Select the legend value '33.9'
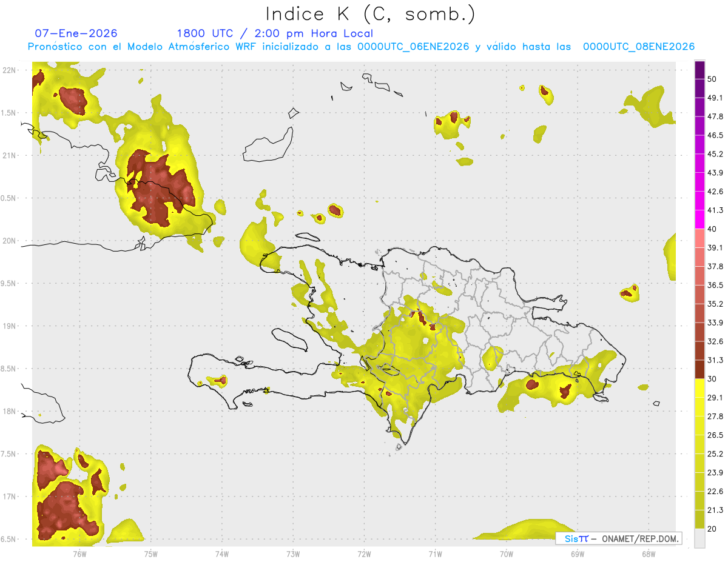 pyautogui.click(x=715, y=323)
